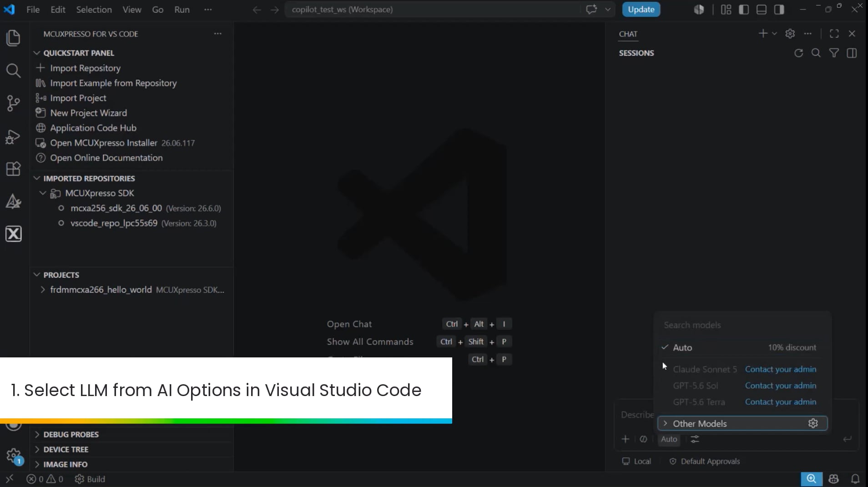Screen dimensions: 868x487
Task: Open the View menu
Action: [x=132, y=10]
